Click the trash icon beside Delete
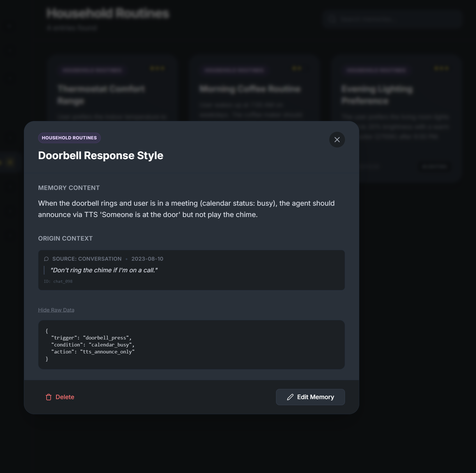 pos(49,397)
